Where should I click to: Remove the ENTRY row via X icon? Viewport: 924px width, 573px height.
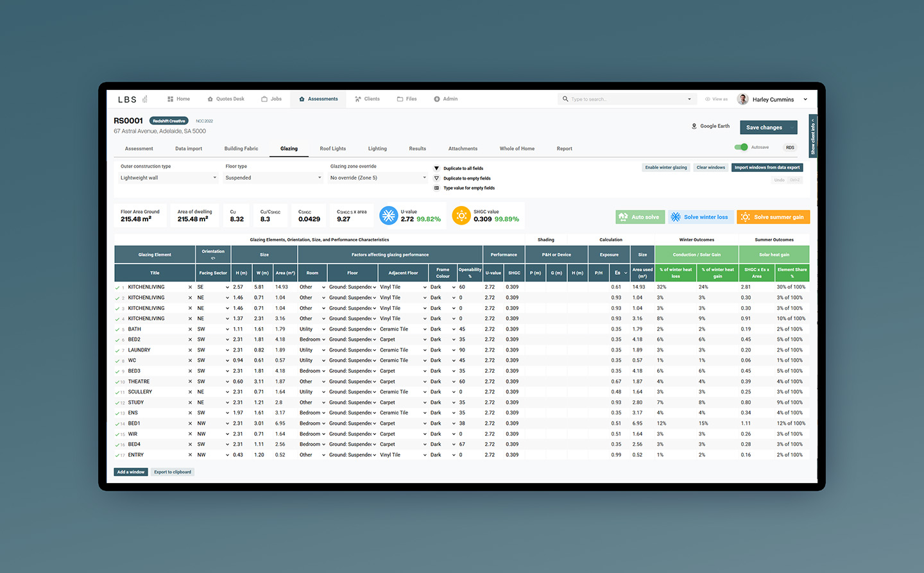tap(190, 455)
